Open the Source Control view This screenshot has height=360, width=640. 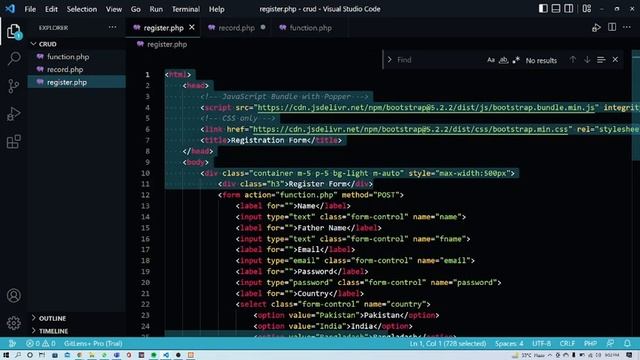(x=13, y=86)
